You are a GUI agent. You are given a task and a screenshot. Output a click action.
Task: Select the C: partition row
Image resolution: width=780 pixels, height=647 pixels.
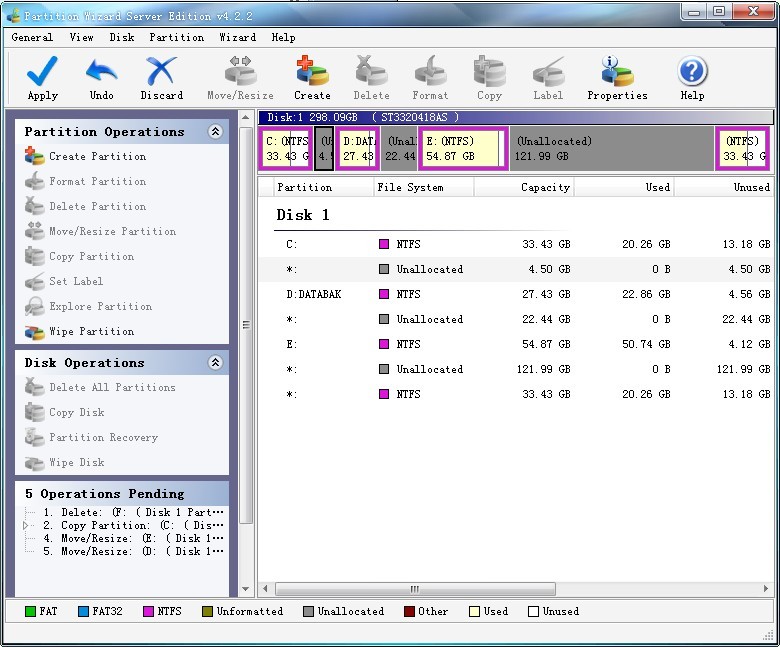coord(515,244)
